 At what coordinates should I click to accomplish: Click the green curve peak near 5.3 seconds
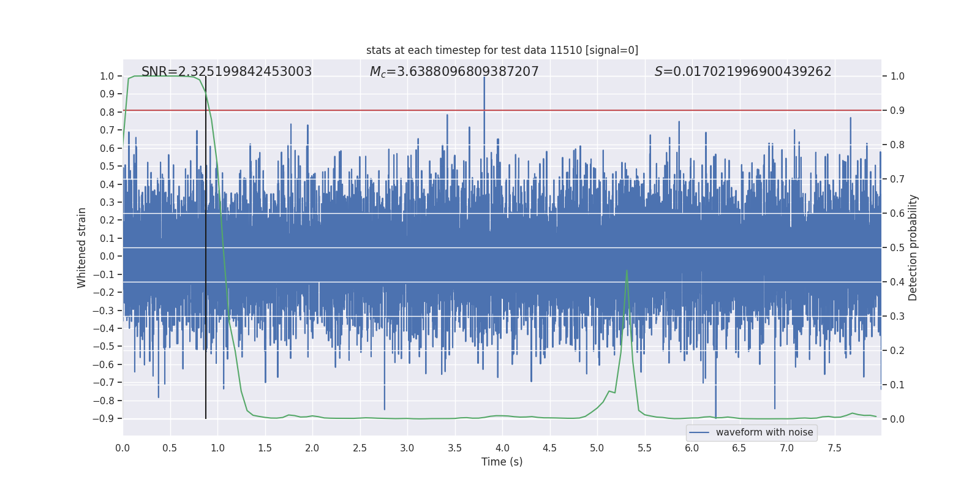(x=627, y=271)
